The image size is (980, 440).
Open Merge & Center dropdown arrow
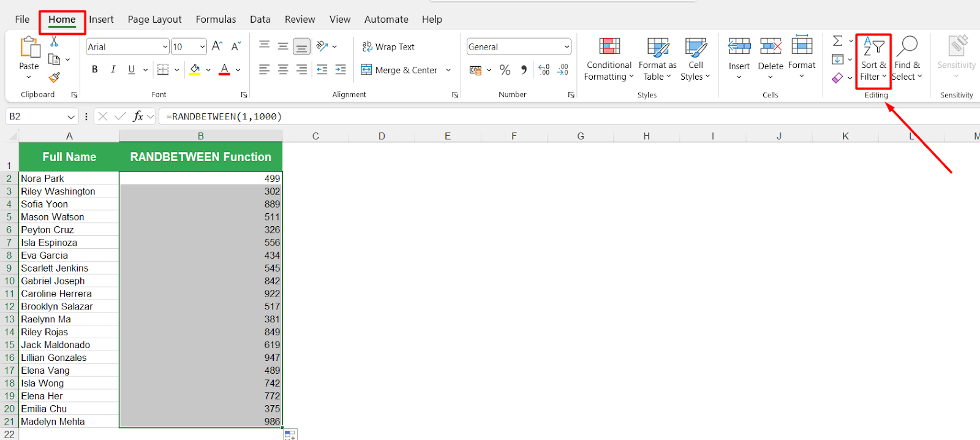[448, 70]
